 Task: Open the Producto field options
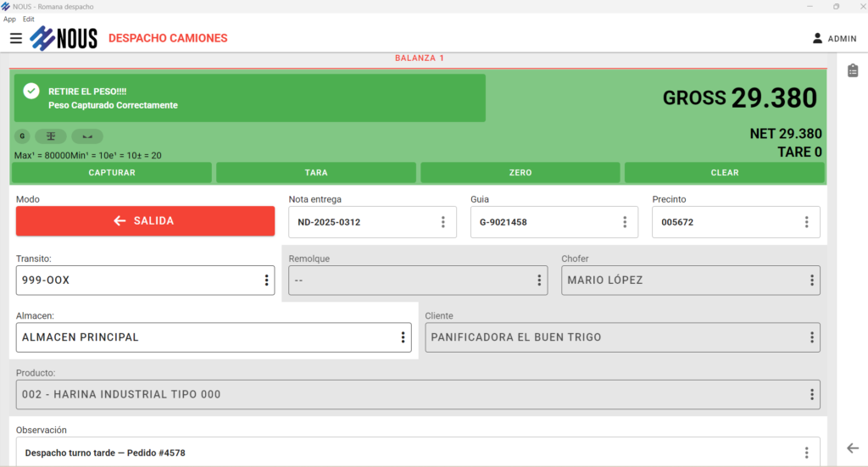point(812,394)
